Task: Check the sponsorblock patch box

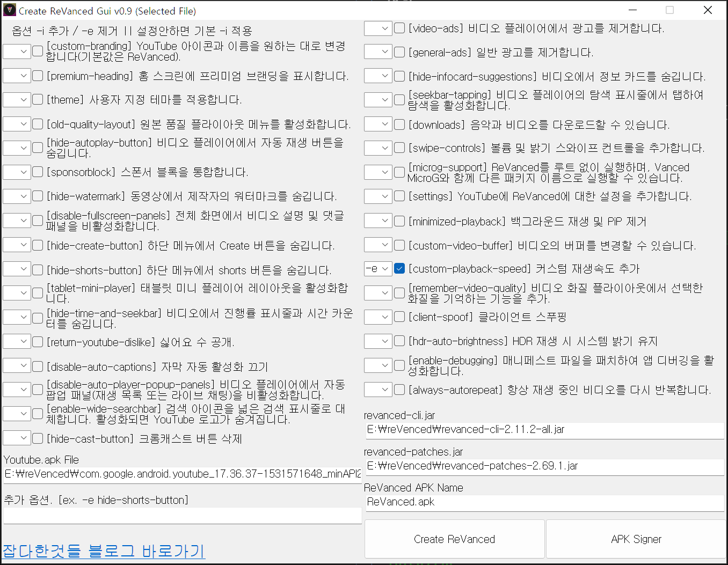Action: pyautogui.click(x=38, y=172)
